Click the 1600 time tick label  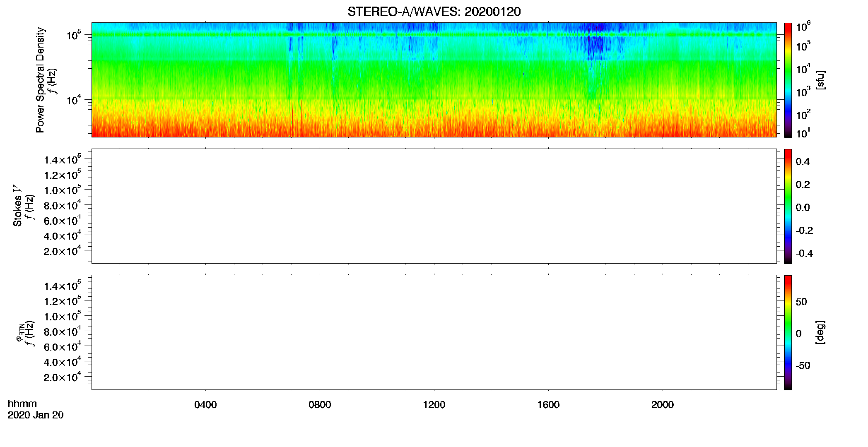point(548,405)
